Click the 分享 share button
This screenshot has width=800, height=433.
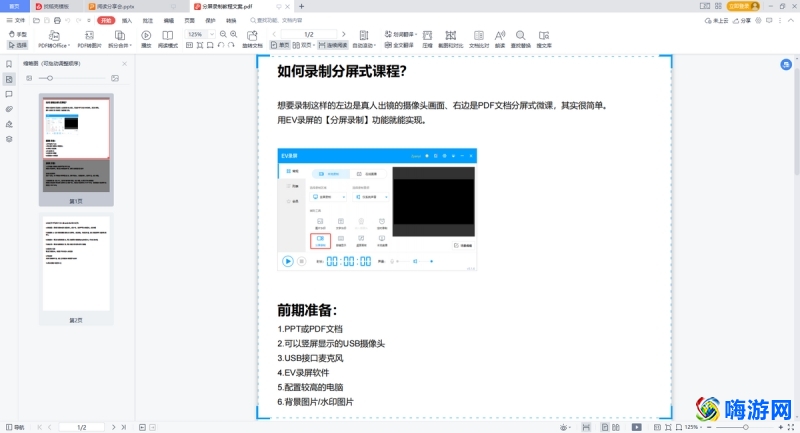[x=742, y=20]
